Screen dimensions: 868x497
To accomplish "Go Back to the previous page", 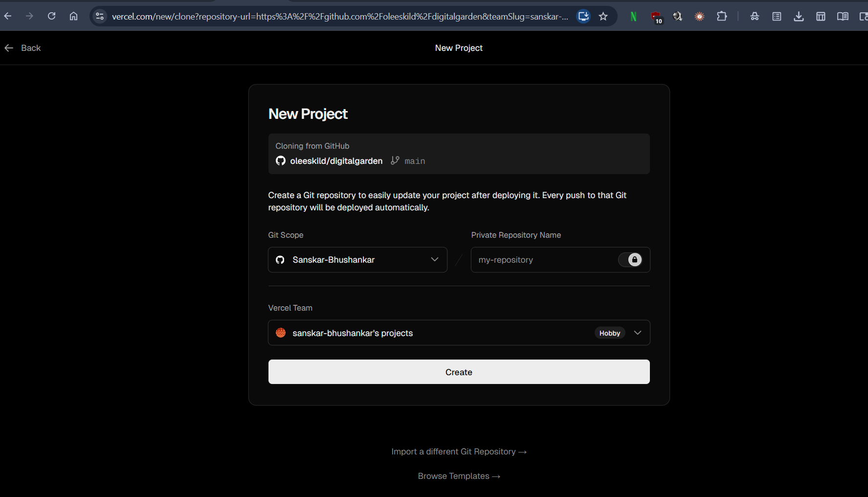I will click(22, 48).
